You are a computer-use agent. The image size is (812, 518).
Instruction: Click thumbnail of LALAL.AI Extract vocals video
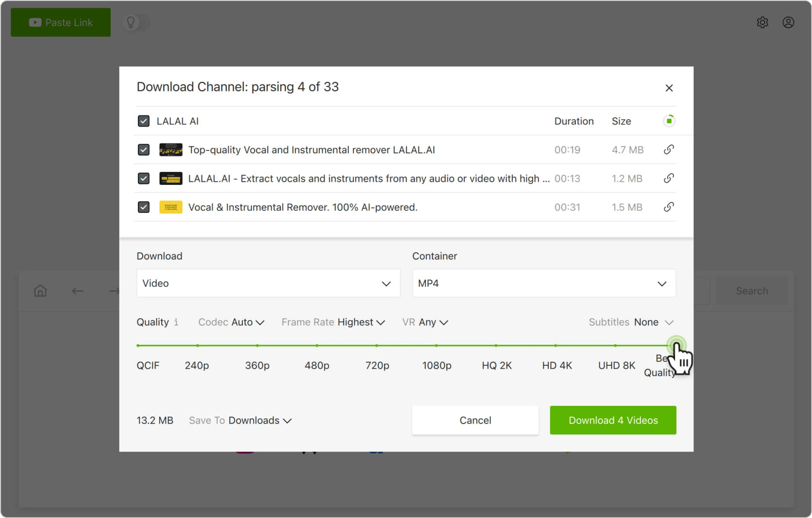(171, 178)
